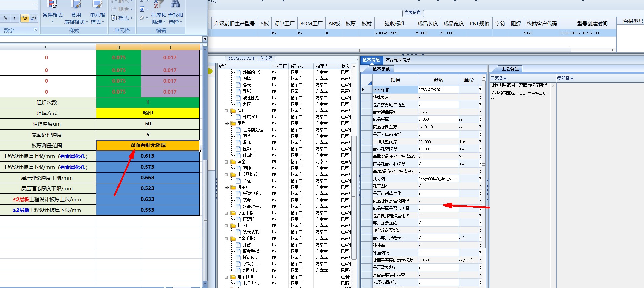Collapse the 外形1 tree node
Image resolution: width=644 pixels, height=288 pixels.
click(227, 225)
